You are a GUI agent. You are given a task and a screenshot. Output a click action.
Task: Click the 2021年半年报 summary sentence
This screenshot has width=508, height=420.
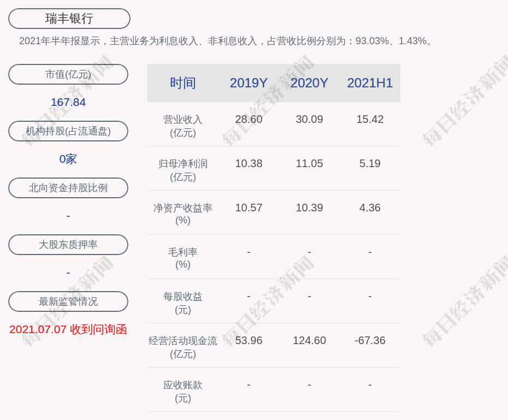[226, 41]
